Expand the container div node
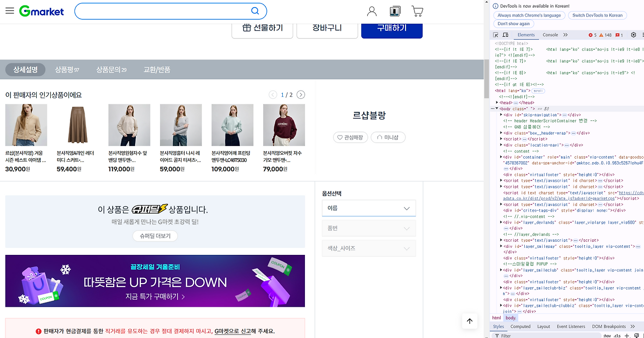This screenshot has width=644, height=338. (501, 157)
